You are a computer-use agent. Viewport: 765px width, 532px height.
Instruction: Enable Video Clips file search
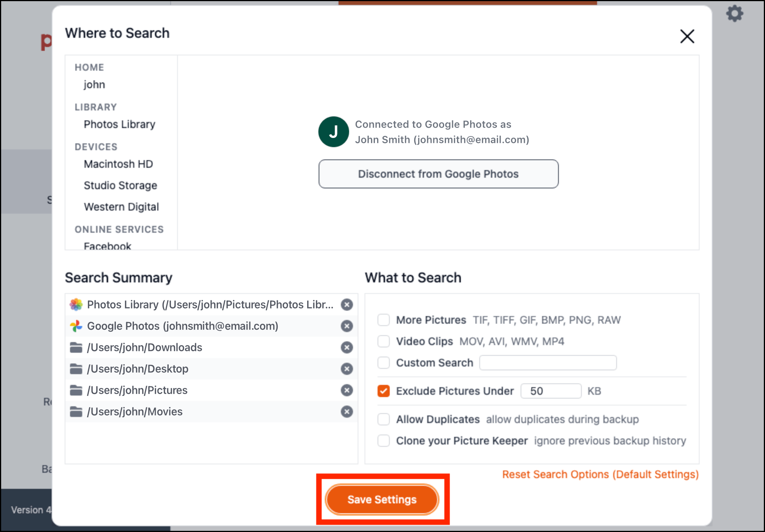[x=383, y=341]
